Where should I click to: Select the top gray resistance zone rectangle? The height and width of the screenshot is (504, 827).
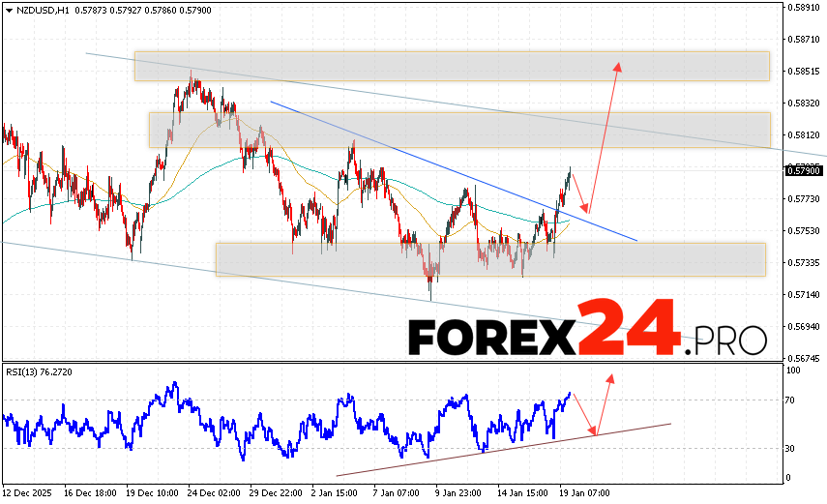coord(451,66)
